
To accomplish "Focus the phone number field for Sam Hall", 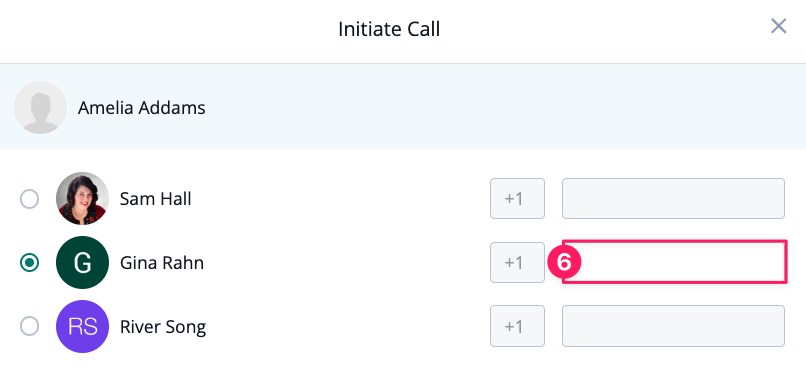I will (673, 198).
